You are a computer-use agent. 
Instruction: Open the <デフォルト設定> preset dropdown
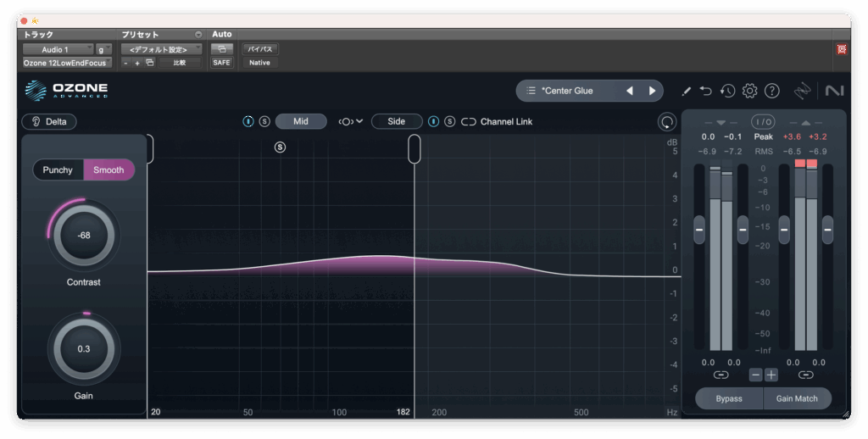(x=161, y=49)
